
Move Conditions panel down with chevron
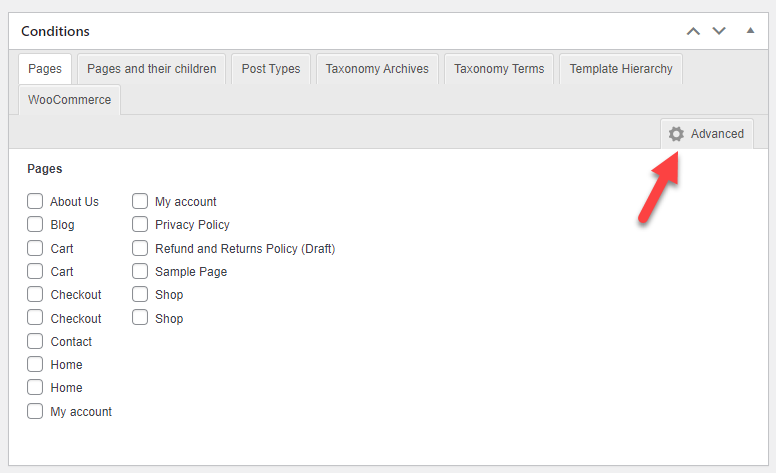tap(719, 31)
